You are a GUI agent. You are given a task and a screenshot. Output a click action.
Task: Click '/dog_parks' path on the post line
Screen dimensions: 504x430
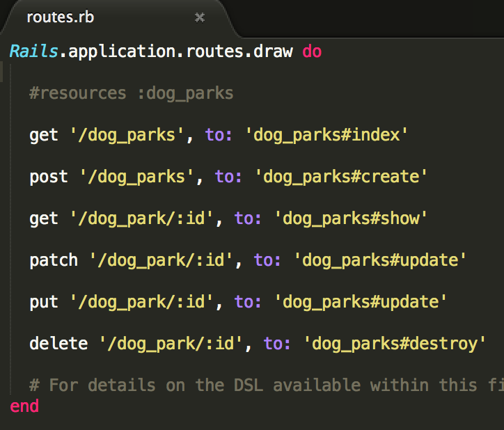[136, 177]
